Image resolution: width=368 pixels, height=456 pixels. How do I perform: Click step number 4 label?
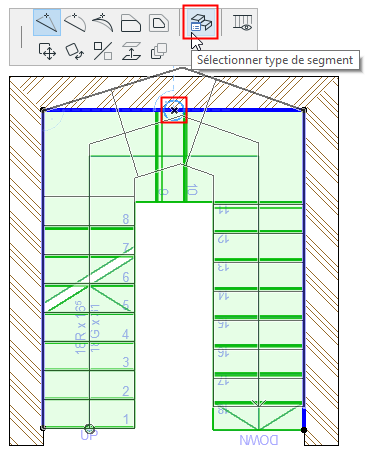pyautogui.click(x=125, y=334)
